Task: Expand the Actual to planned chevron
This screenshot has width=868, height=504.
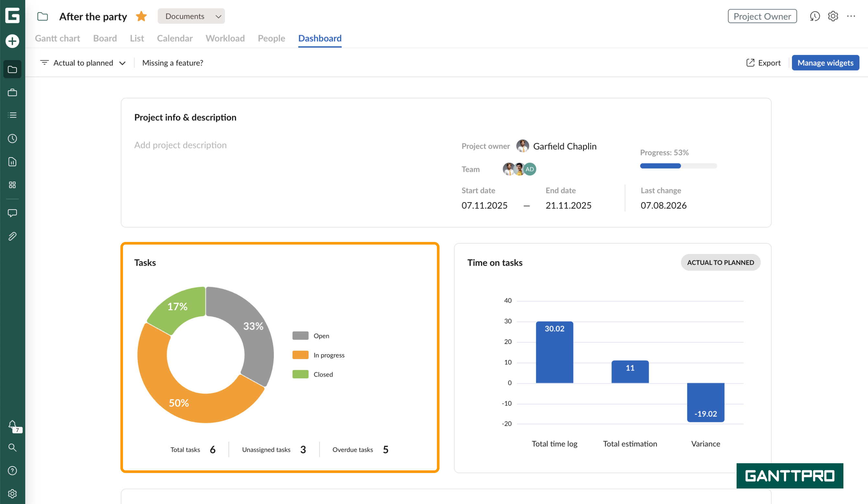Action: coord(122,63)
